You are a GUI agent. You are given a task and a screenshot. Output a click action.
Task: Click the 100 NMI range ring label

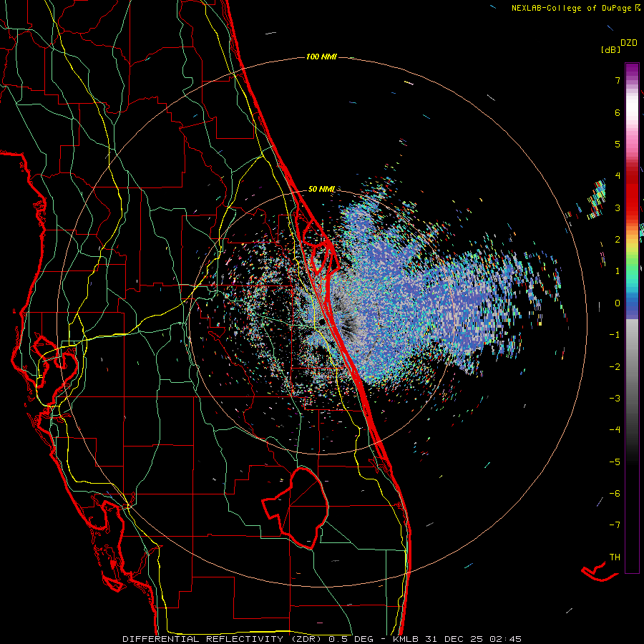point(321,57)
